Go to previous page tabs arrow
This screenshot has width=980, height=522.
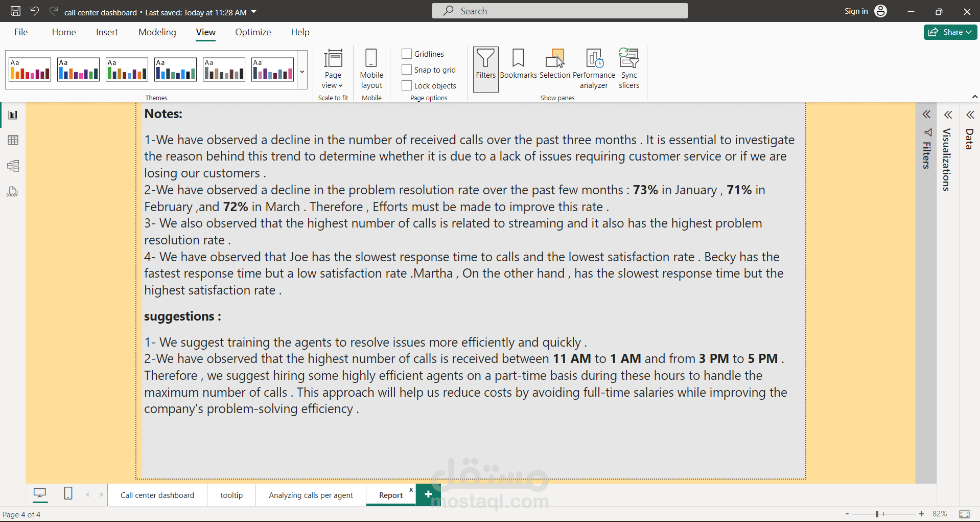pos(88,494)
